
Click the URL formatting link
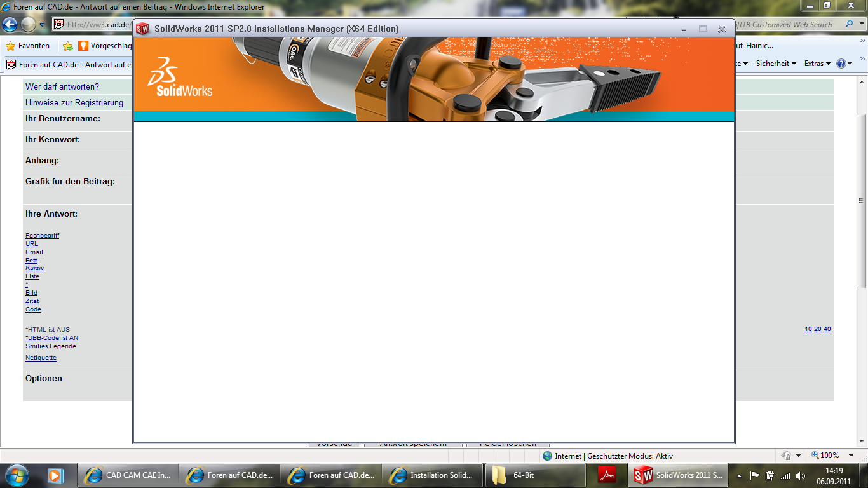[x=32, y=243]
